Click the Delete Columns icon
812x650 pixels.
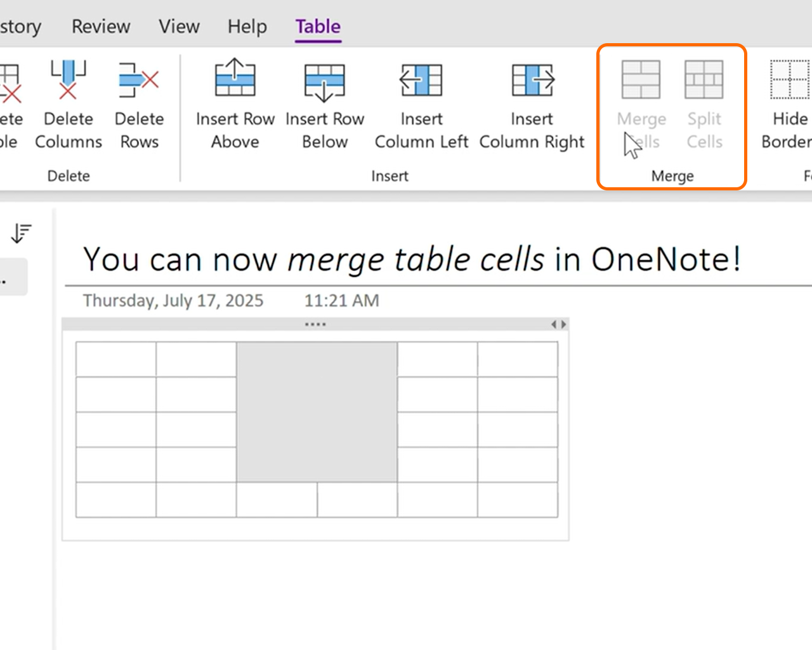click(x=68, y=81)
